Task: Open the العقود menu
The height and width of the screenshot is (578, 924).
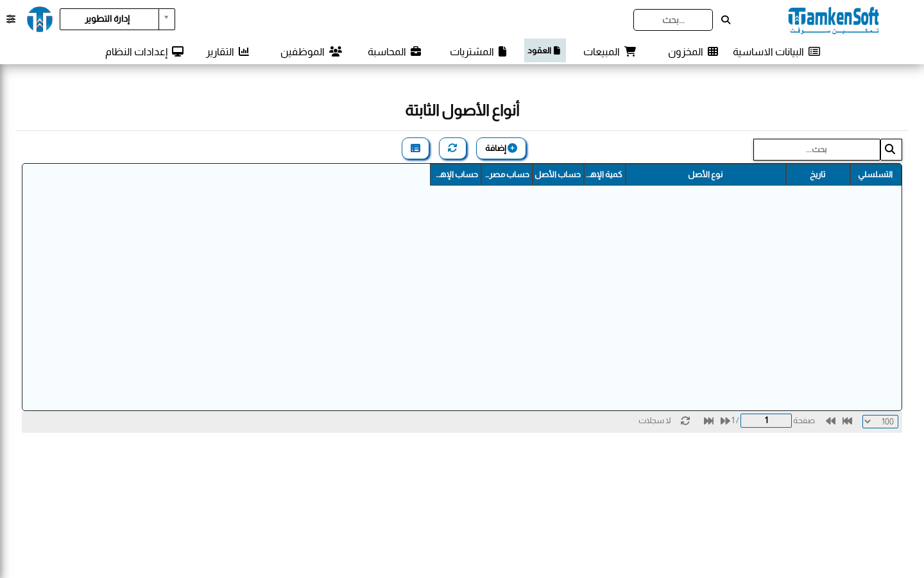Action: [545, 50]
